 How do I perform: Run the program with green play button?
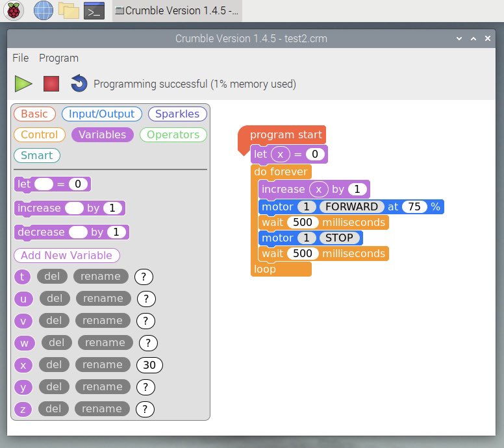point(23,84)
